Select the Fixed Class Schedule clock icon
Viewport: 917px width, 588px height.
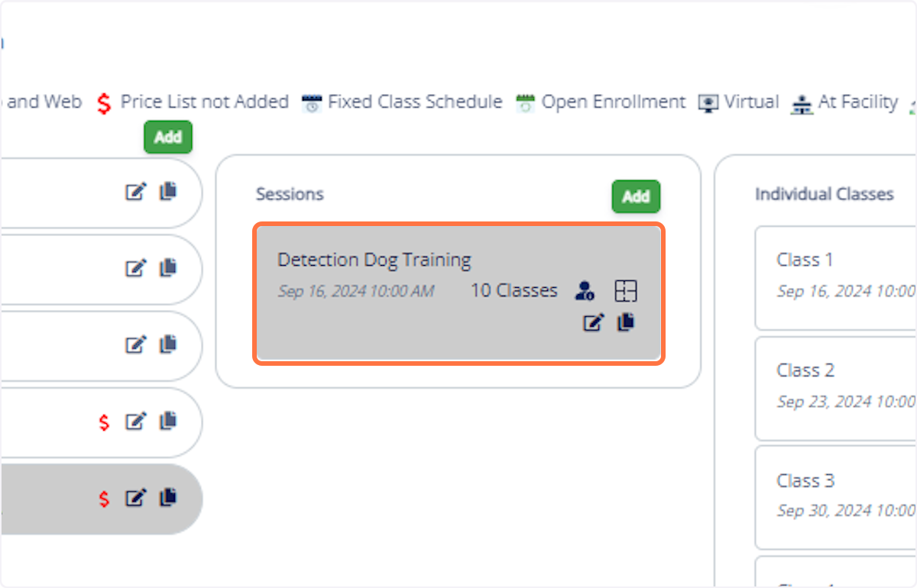(x=311, y=103)
